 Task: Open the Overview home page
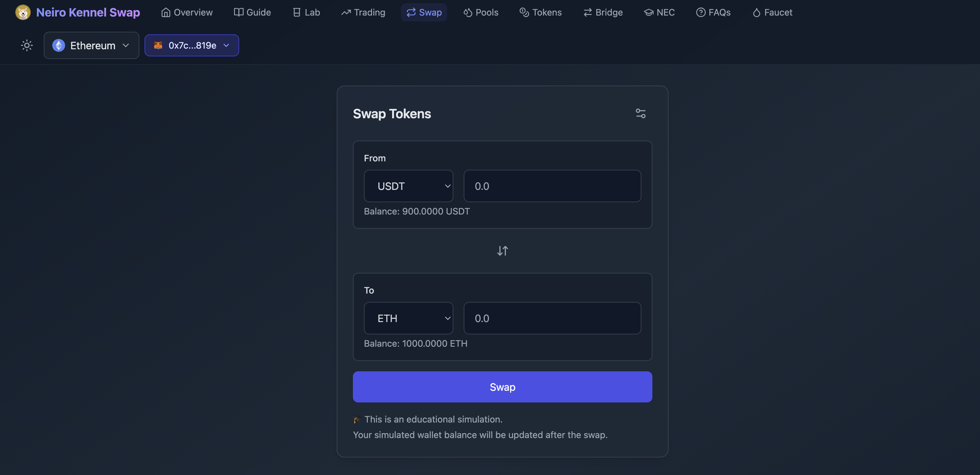187,13
